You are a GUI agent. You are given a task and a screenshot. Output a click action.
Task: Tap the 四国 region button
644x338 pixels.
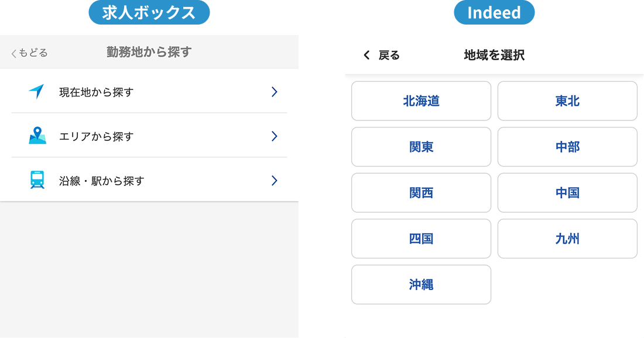click(421, 239)
